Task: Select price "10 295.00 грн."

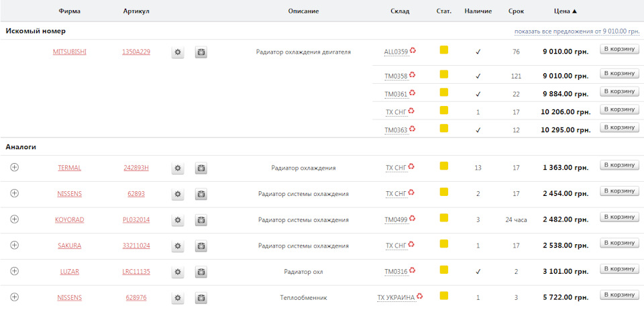Action: pos(566,130)
